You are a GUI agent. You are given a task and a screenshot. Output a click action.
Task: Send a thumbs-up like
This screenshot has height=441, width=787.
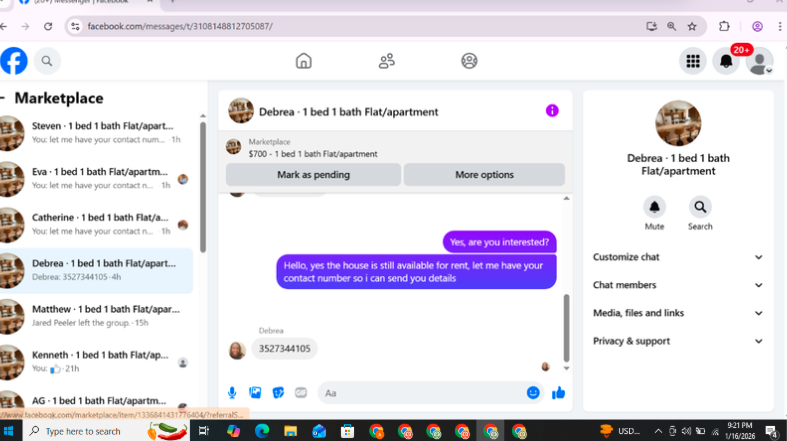tap(558, 393)
